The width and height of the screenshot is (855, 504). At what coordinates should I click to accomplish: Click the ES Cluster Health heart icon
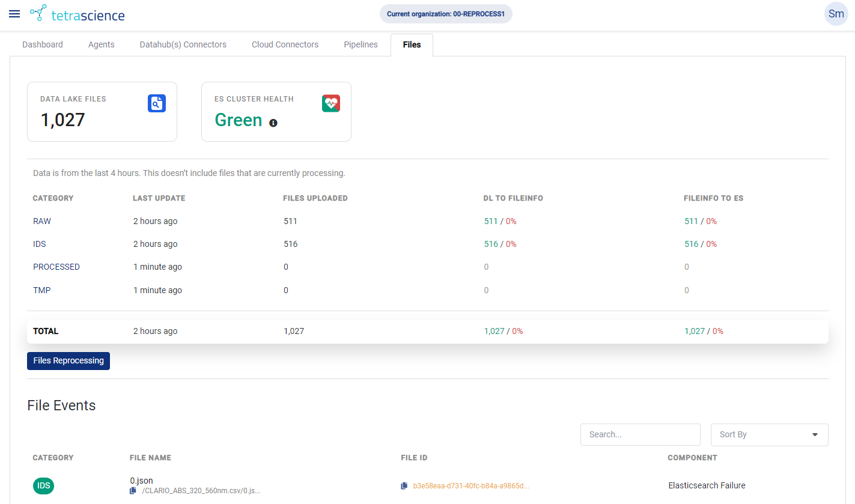[331, 103]
